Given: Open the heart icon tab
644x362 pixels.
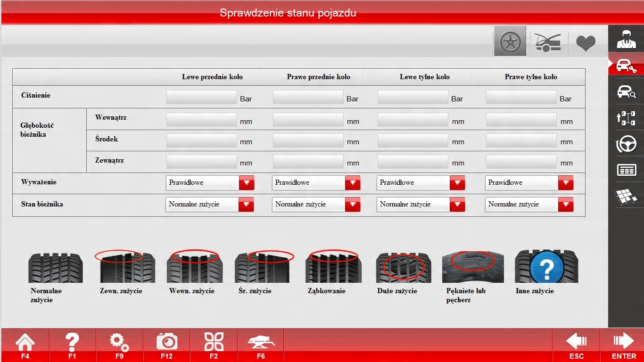Looking at the screenshot, I should point(586,43).
